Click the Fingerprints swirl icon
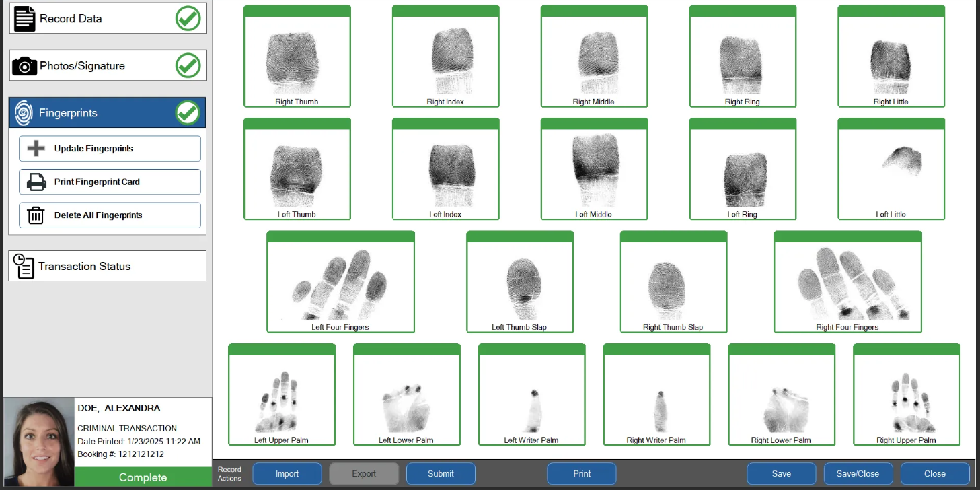980x490 pixels. coord(24,113)
